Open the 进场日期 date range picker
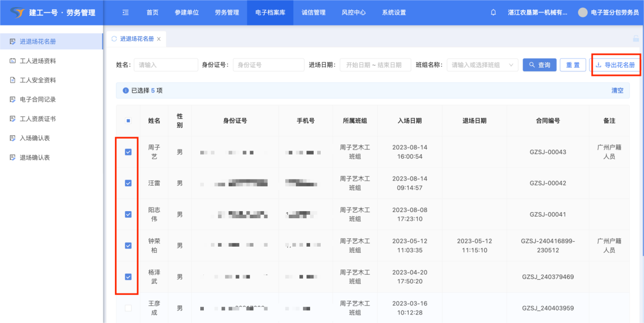 pos(375,65)
